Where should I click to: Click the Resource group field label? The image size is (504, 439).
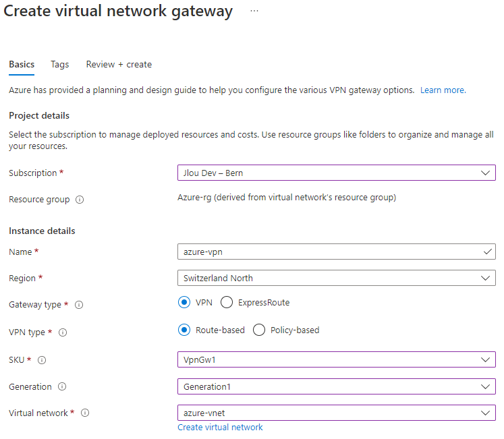(39, 200)
